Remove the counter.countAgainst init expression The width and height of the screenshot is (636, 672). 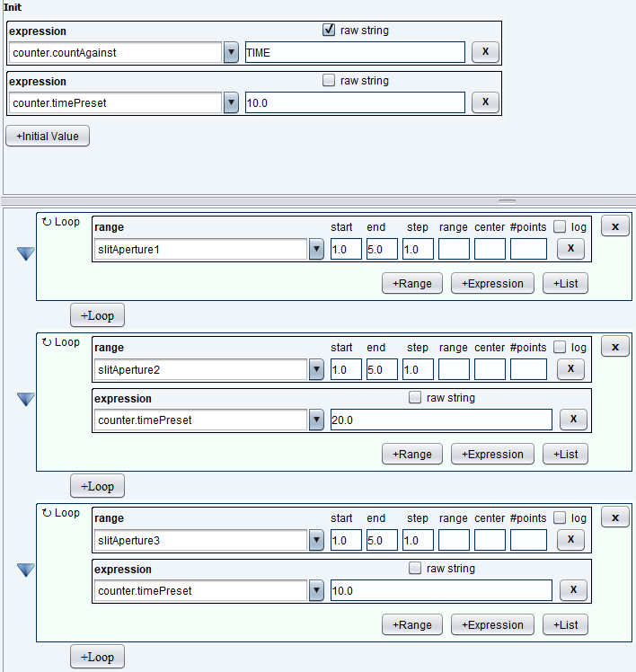pyautogui.click(x=485, y=52)
